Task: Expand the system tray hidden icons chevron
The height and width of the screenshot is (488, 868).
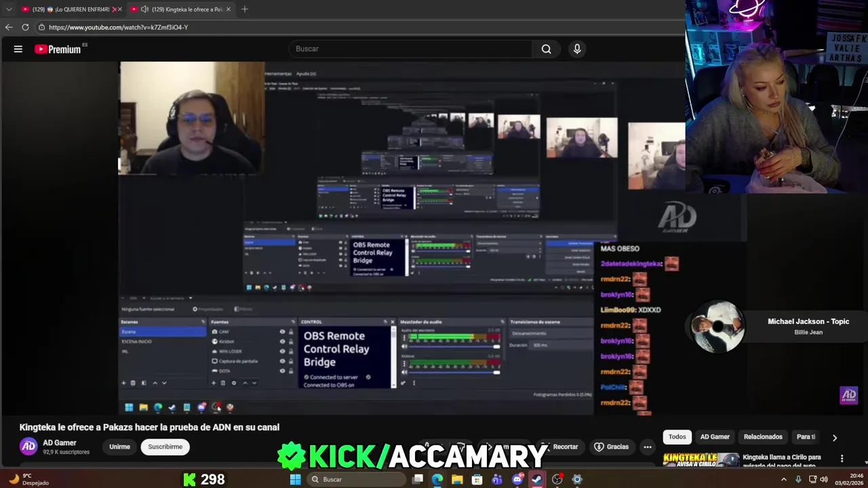Action: point(784,479)
